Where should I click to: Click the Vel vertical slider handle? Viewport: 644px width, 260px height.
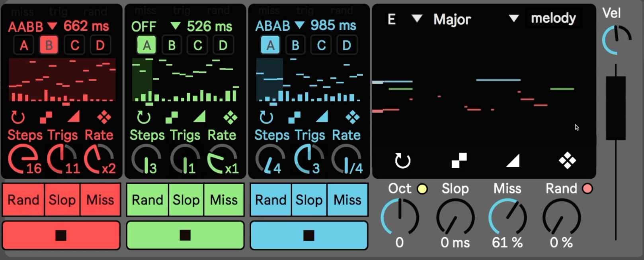tap(616, 108)
